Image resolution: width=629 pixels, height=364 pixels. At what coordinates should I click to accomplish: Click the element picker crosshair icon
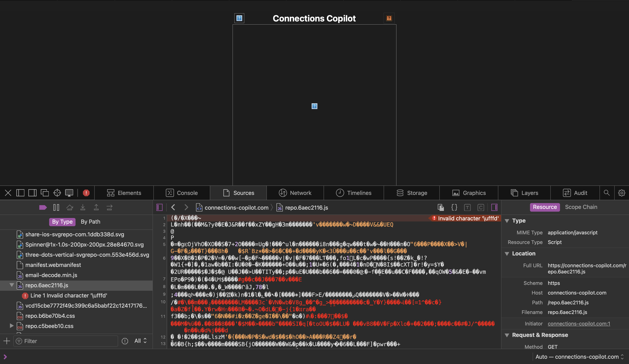57,193
